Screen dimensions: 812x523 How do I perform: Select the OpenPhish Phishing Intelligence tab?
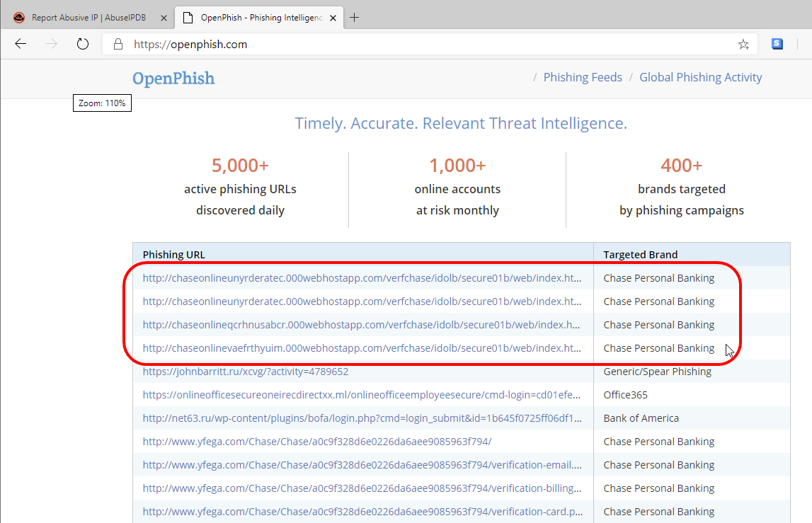(x=261, y=18)
